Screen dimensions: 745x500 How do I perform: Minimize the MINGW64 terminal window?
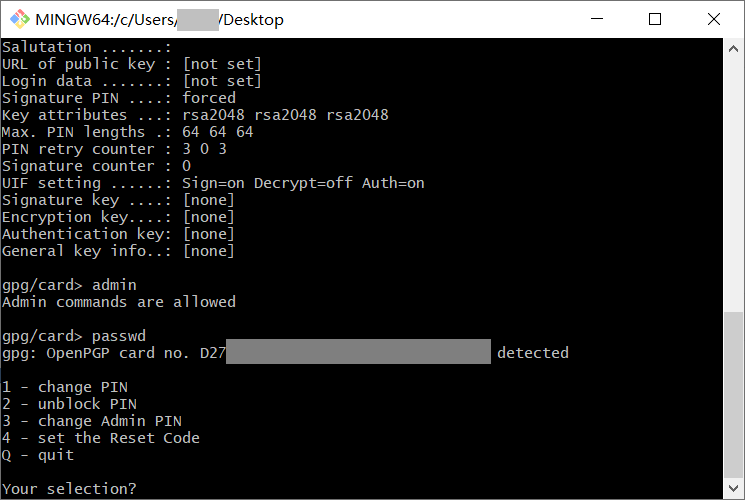pos(597,19)
